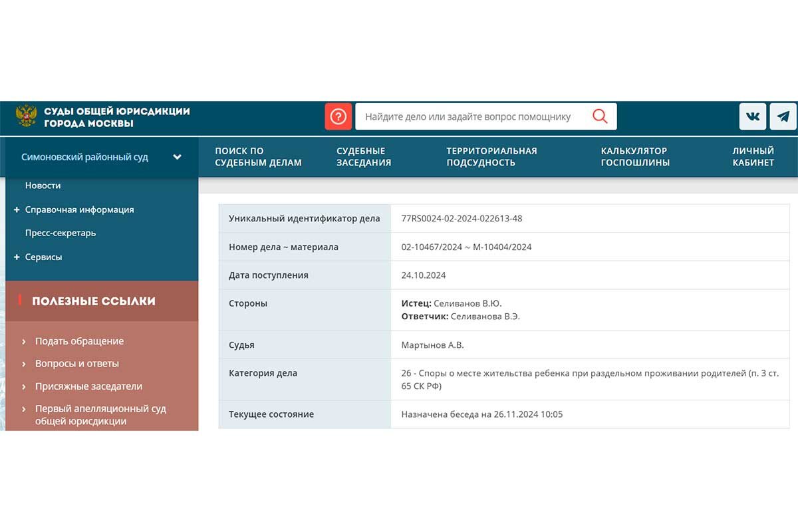Click judge name Мартынов А.В.

(432, 345)
